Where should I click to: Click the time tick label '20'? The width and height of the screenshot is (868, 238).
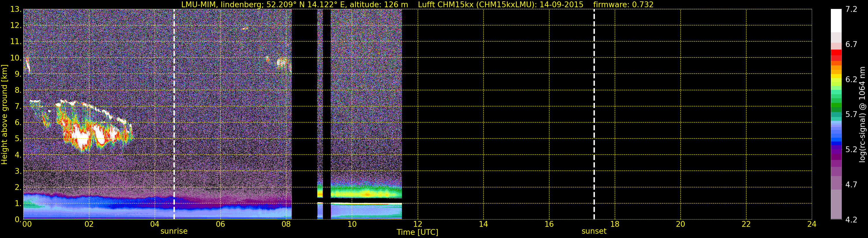(x=680, y=224)
